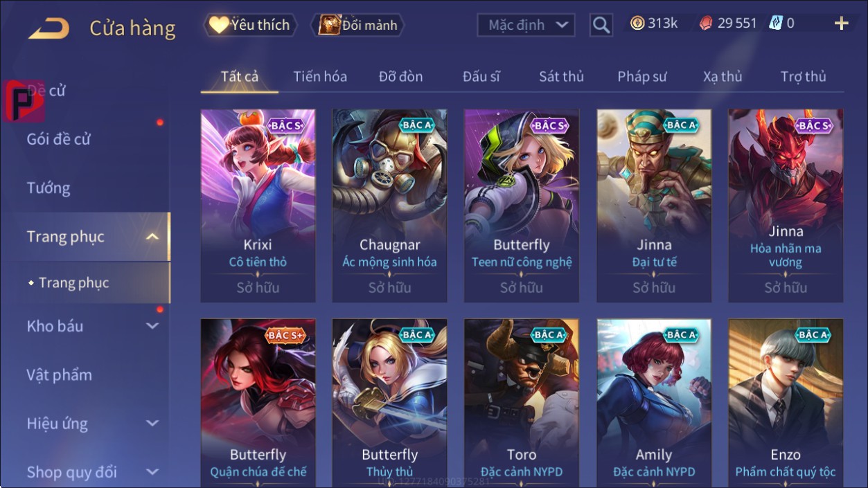The height and width of the screenshot is (488, 868).
Task: Click the red ruby currency icon
Action: pos(705,24)
